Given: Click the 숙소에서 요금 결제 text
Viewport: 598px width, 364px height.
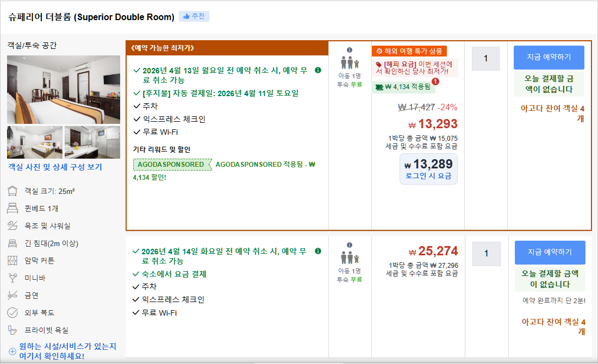Looking at the screenshot, I should pyautogui.click(x=173, y=274).
